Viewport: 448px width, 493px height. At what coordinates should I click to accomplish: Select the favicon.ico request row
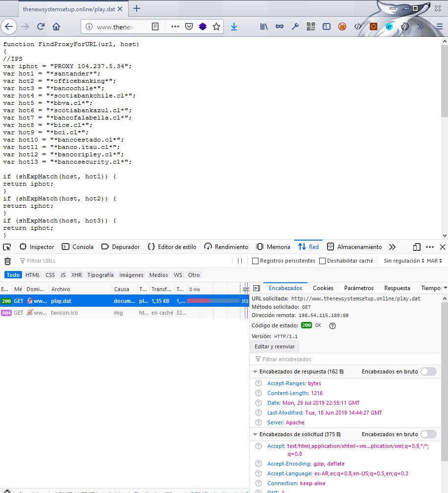(124, 313)
